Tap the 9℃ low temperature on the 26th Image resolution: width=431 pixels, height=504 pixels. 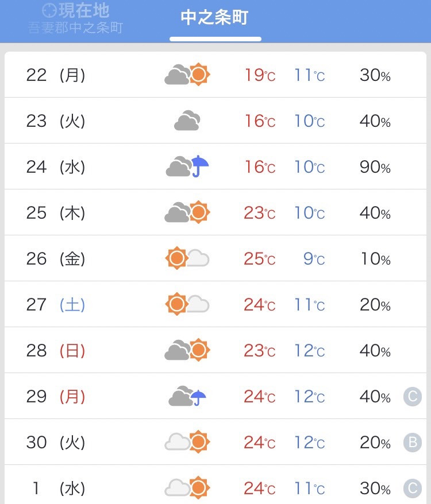point(314,259)
